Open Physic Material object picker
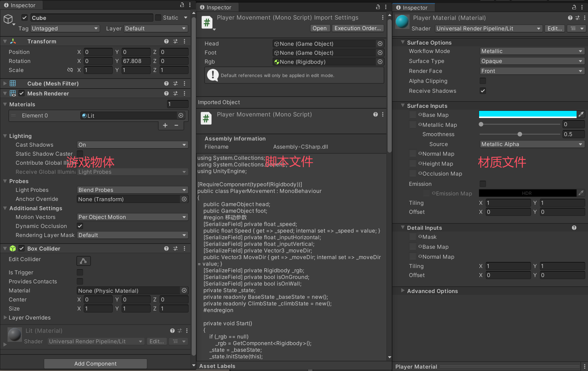 [184, 290]
